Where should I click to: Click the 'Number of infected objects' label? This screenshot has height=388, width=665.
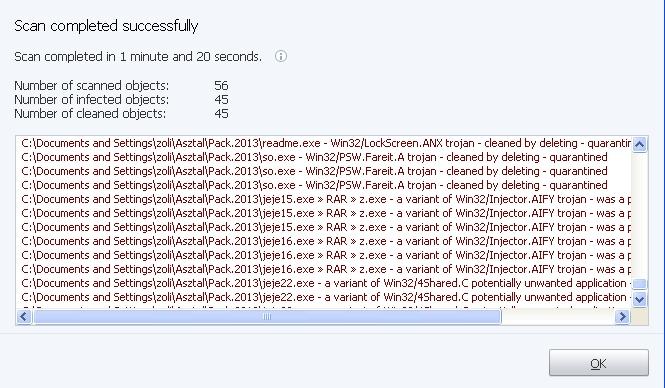(x=92, y=99)
